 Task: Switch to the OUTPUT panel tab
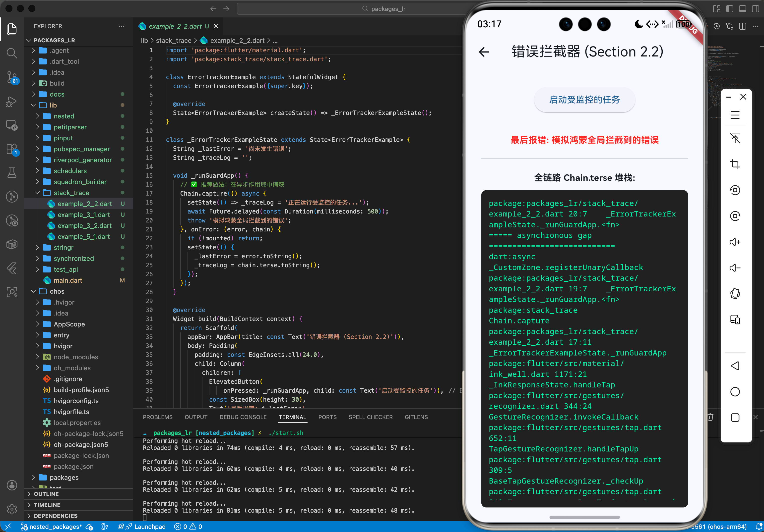coord(196,417)
